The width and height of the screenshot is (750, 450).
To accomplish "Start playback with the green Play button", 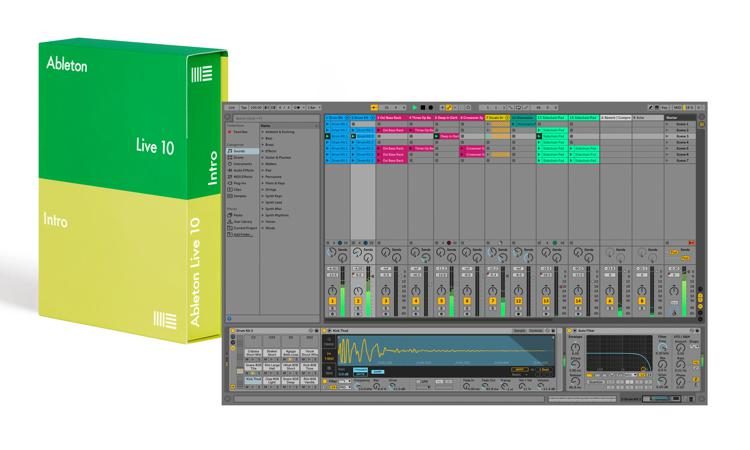I will tap(414, 108).
